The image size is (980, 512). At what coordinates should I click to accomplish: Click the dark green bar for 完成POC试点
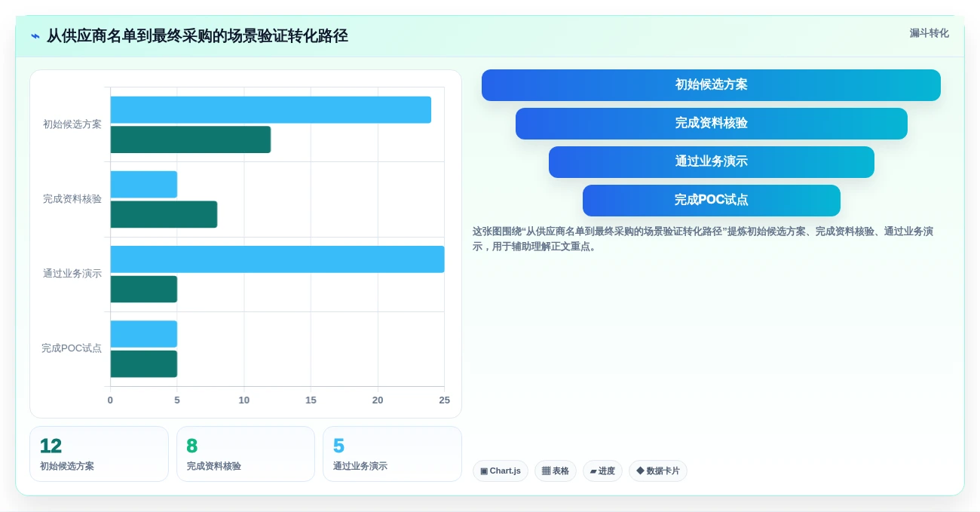[x=144, y=363]
